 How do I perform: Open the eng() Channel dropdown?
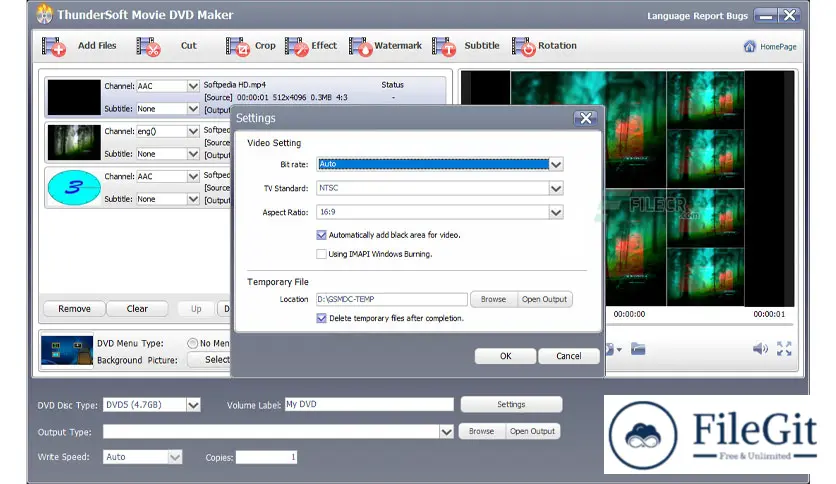coord(193,131)
